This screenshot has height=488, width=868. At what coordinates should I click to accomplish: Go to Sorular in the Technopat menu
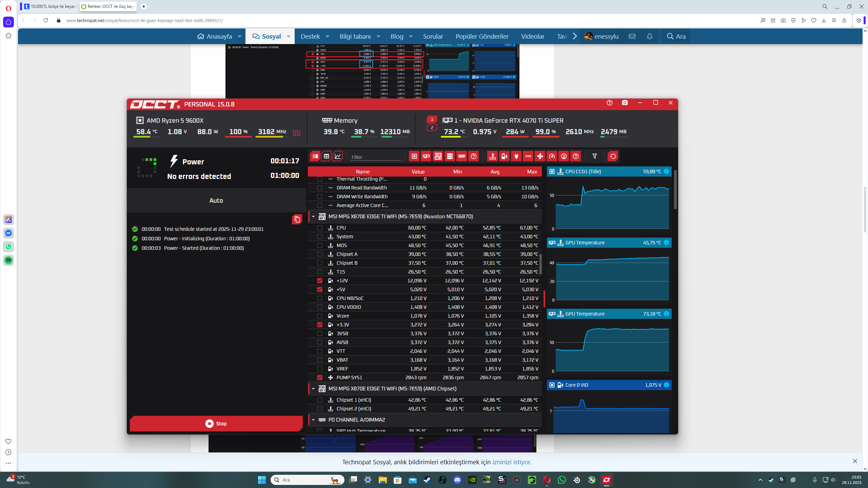433,36
